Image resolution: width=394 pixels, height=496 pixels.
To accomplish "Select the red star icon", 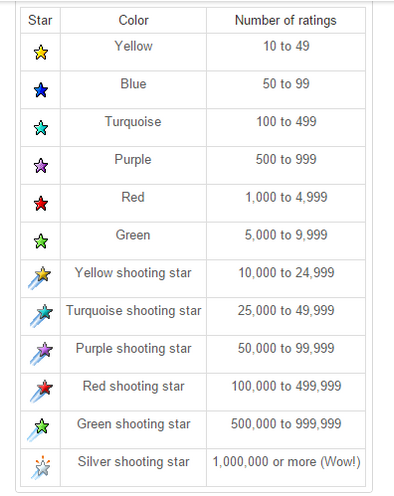I will [x=41, y=203].
